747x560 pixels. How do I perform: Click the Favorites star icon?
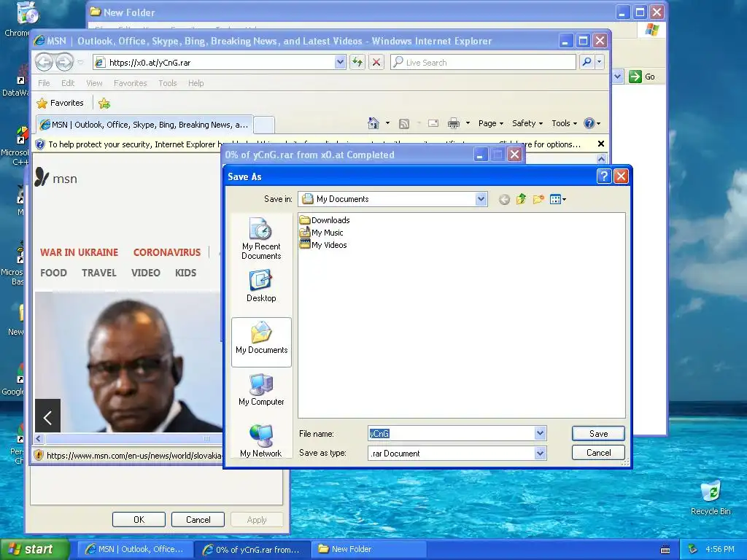pos(42,103)
